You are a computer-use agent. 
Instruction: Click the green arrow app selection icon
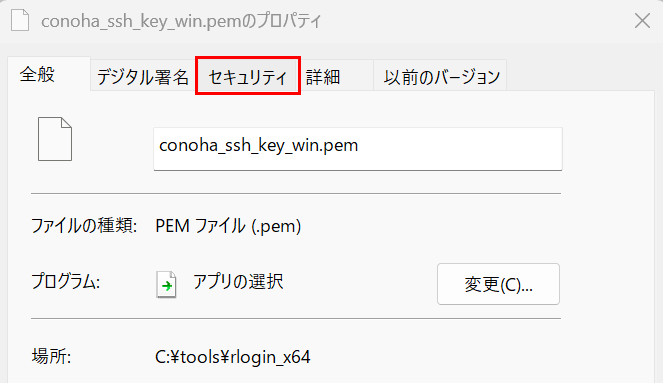click(x=167, y=285)
